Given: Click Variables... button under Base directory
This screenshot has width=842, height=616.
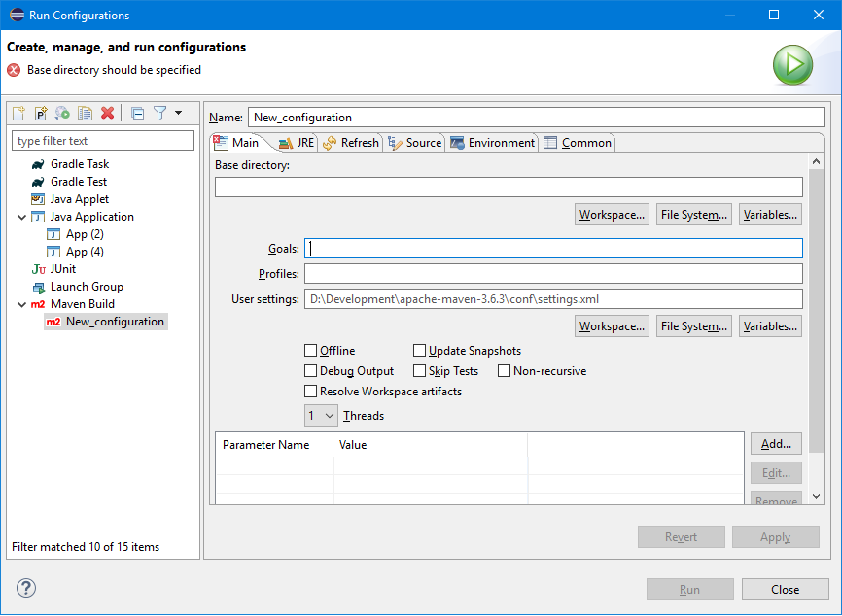Looking at the screenshot, I should point(770,215).
